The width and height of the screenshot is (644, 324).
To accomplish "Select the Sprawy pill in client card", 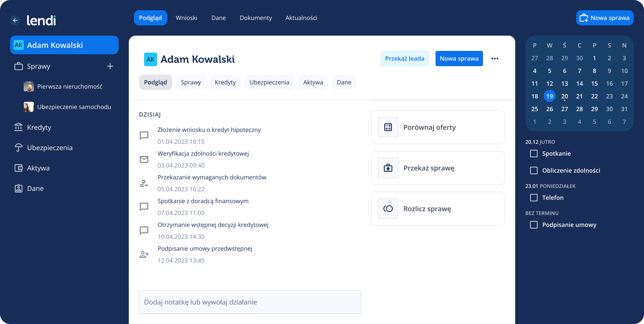I will 191,82.
